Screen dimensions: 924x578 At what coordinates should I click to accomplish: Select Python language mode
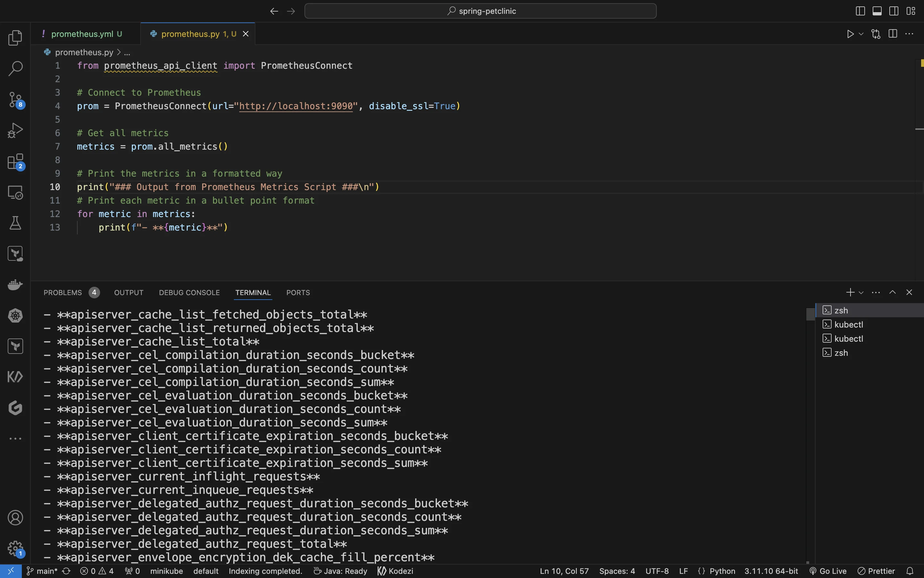[723, 571]
